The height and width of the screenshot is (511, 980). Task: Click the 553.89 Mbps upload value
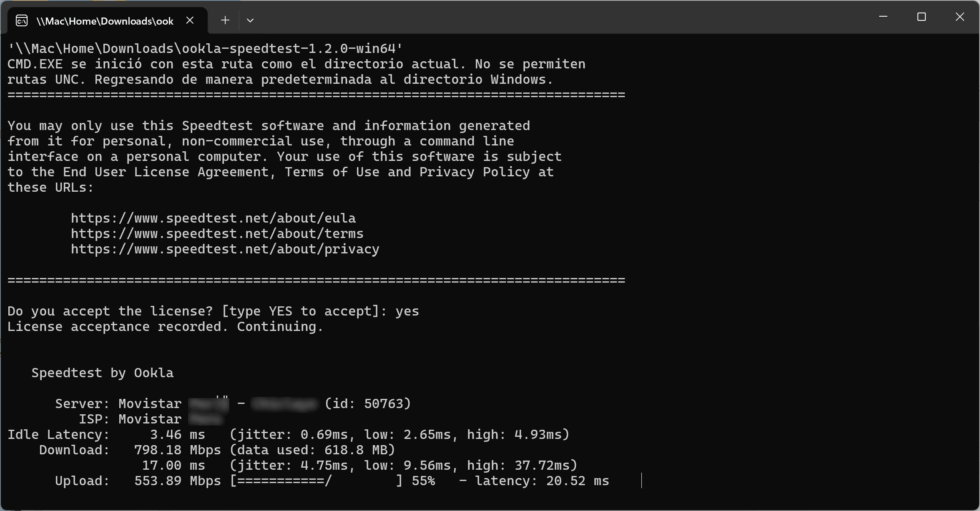coord(177,481)
